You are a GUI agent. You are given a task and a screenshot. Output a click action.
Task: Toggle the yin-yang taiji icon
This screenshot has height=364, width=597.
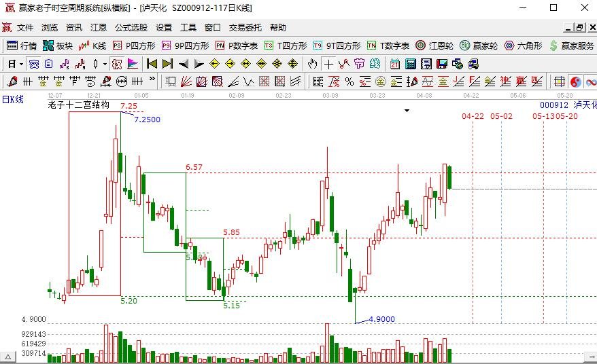pos(575,81)
